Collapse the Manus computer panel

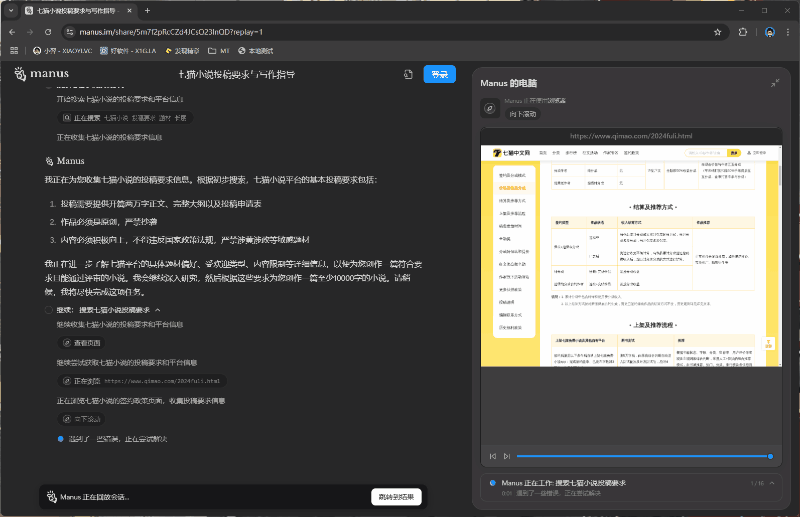[x=775, y=83]
